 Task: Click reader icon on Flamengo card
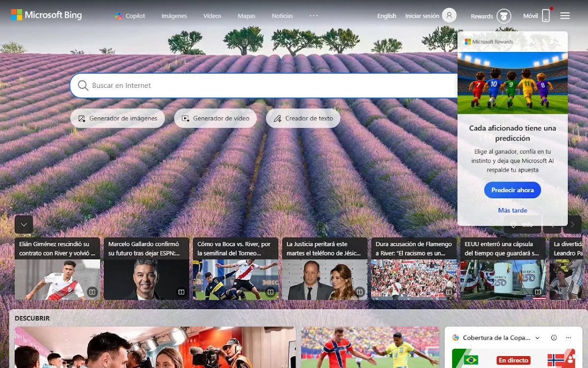point(448,292)
